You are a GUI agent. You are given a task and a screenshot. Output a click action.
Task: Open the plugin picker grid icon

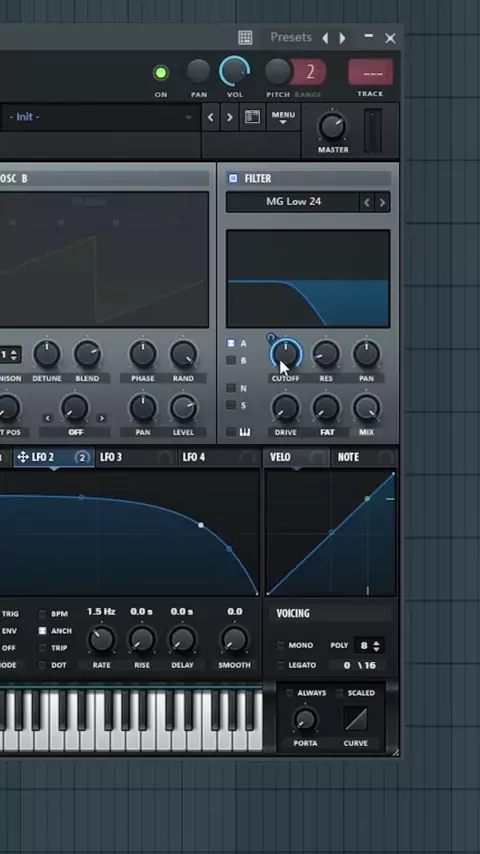[245, 38]
